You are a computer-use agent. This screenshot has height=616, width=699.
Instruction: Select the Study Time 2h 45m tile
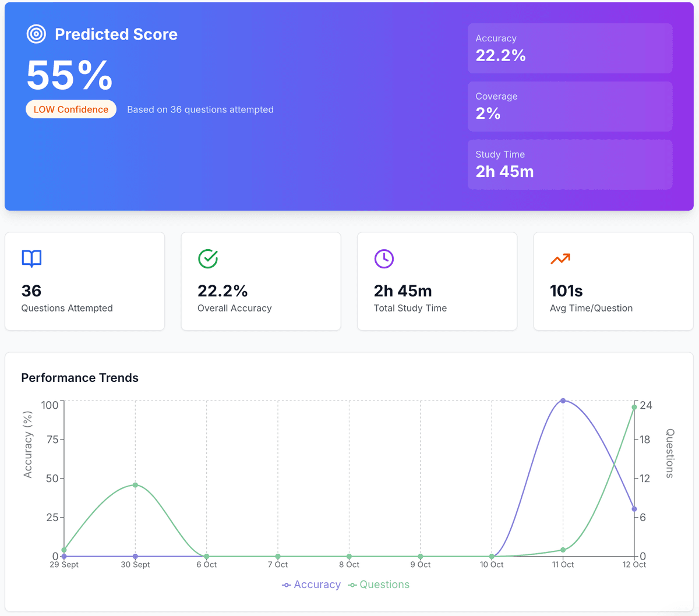[x=570, y=165]
